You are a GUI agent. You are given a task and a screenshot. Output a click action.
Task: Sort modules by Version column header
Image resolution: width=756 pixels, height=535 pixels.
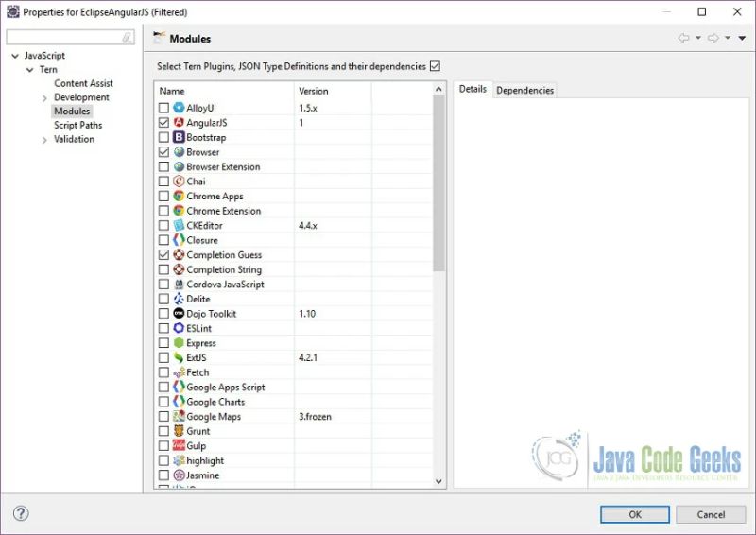pyautogui.click(x=333, y=91)
